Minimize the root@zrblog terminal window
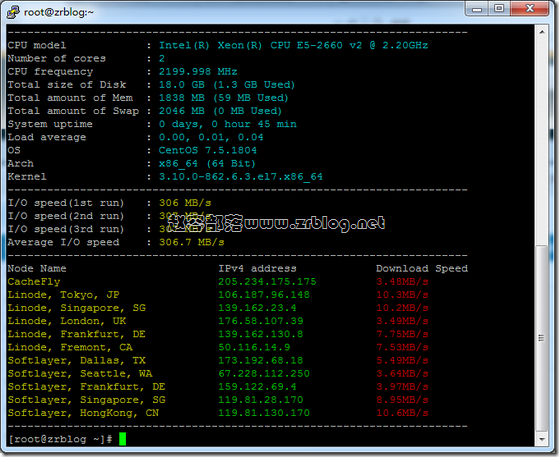 477,9
